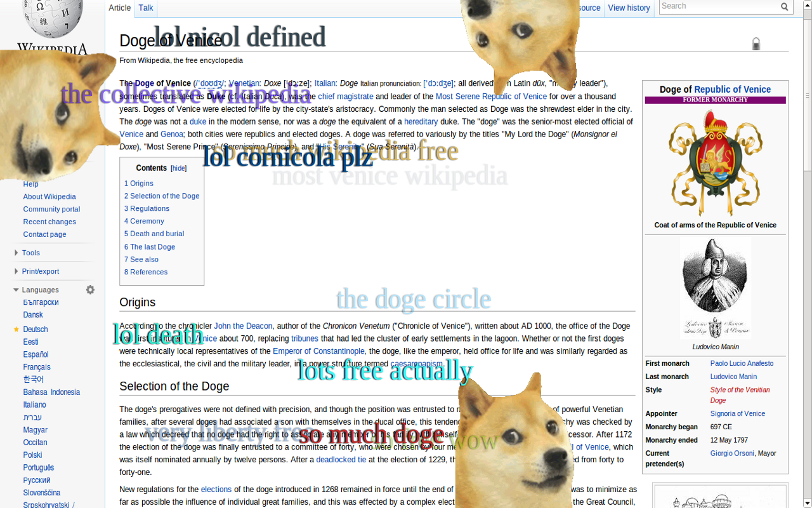Jump to 5 Death and burial

(154, 234)
